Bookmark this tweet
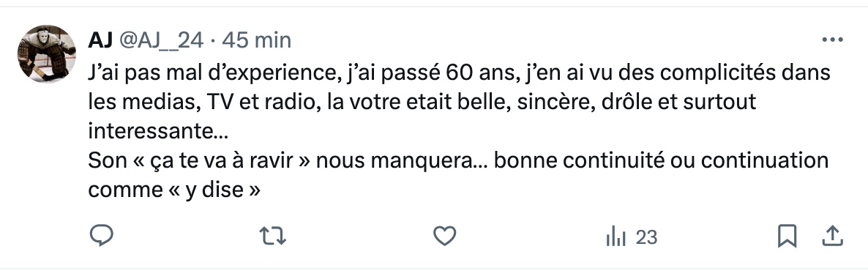The height and width of the screenshot is (271, 868). point(787,237)
